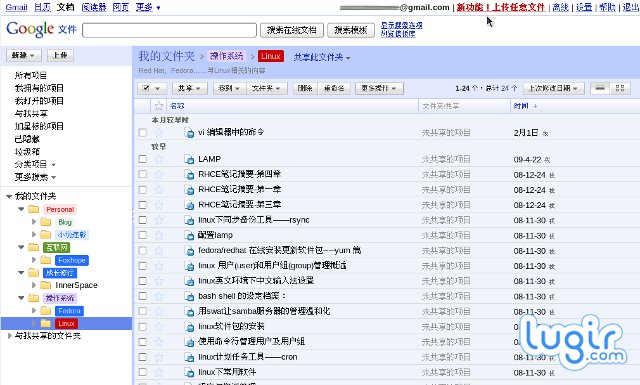
Task: Click the star icon in the column header
Action: 159,106
